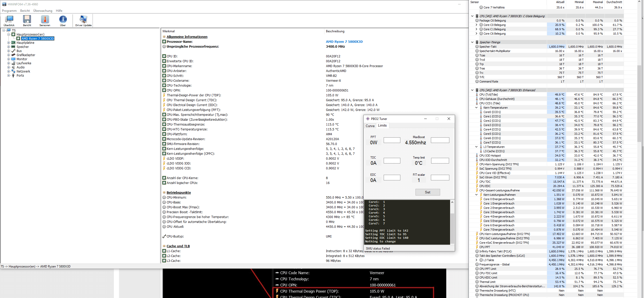This screenshot has width=644, height=298.
Task: Click the Bericht save report icon
Action: click(x=27, y=21)
